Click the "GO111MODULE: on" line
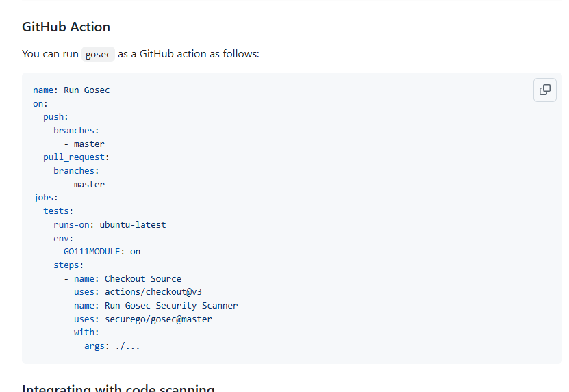The width and height of the screenshot is (569, 392). (x=102, y=251)
